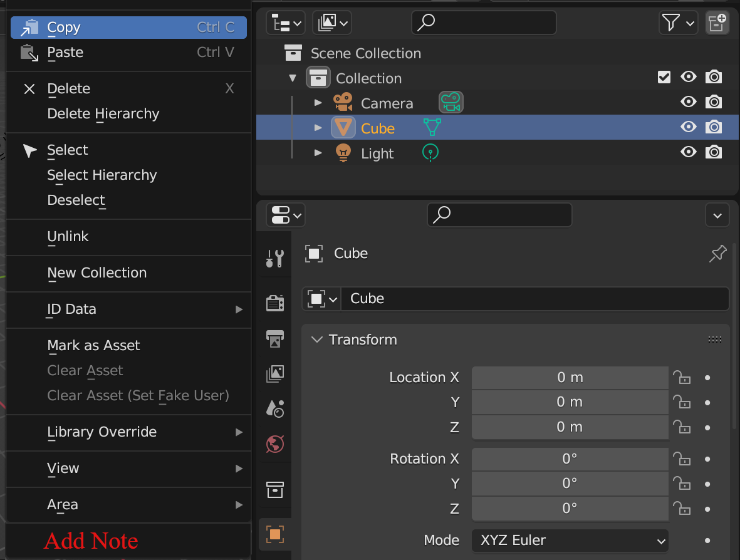The width and height of the screenshot is (740, 560).
Task: Toggle Collection exclude checkbox
Action: (664, 77)
